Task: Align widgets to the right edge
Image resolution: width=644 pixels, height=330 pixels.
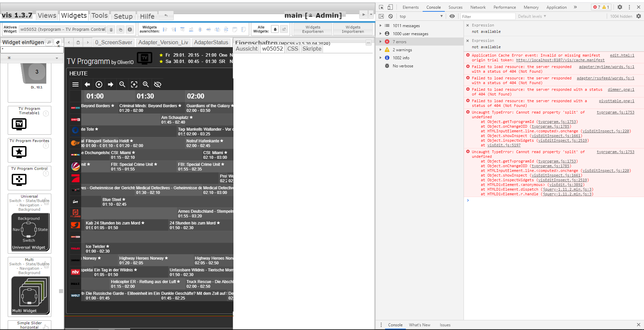Action: coord(174,29)
